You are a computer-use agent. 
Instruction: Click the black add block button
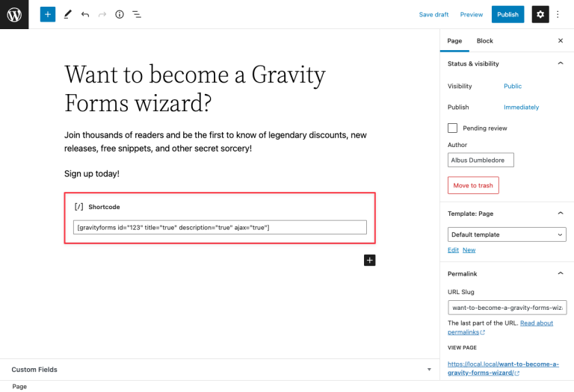(369, 260)
